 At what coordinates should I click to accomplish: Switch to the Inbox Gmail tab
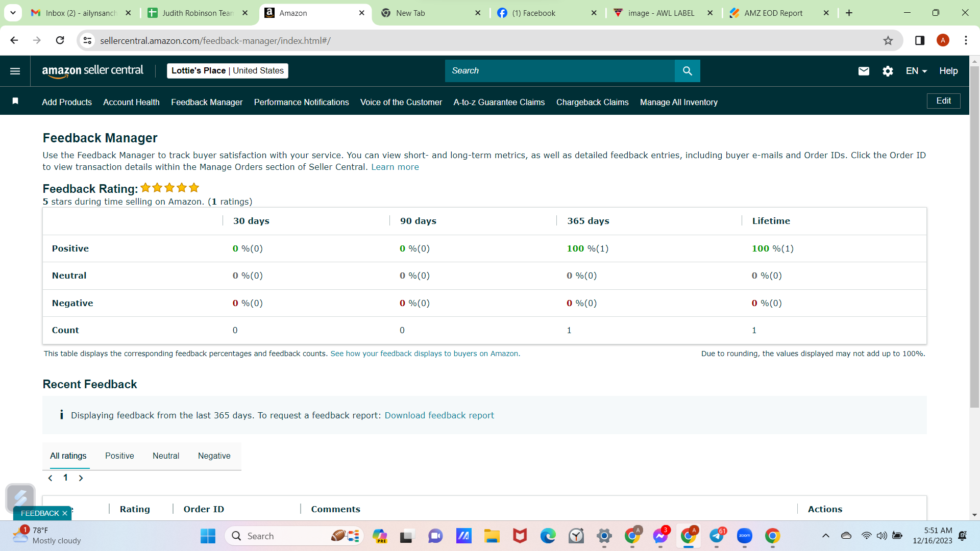[80, 13]
